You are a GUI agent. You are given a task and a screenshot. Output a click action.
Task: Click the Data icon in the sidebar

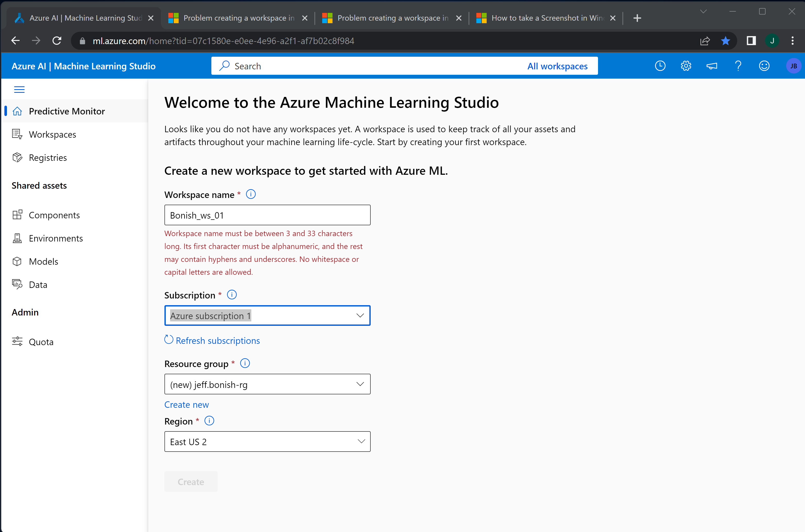(x=17, y=284)
